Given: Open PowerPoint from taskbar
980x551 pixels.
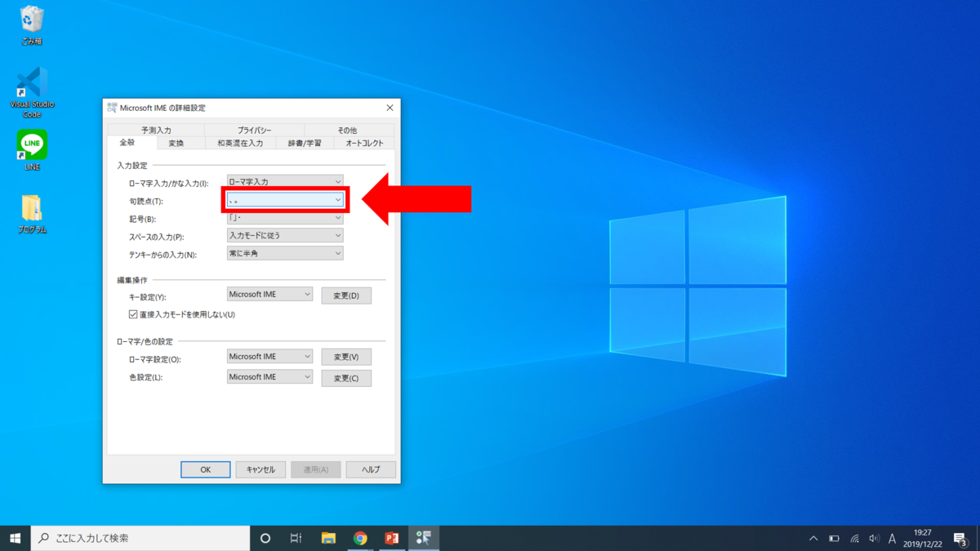Looking at the screenshot, I should pyautogui.click(x=391, y=538).
